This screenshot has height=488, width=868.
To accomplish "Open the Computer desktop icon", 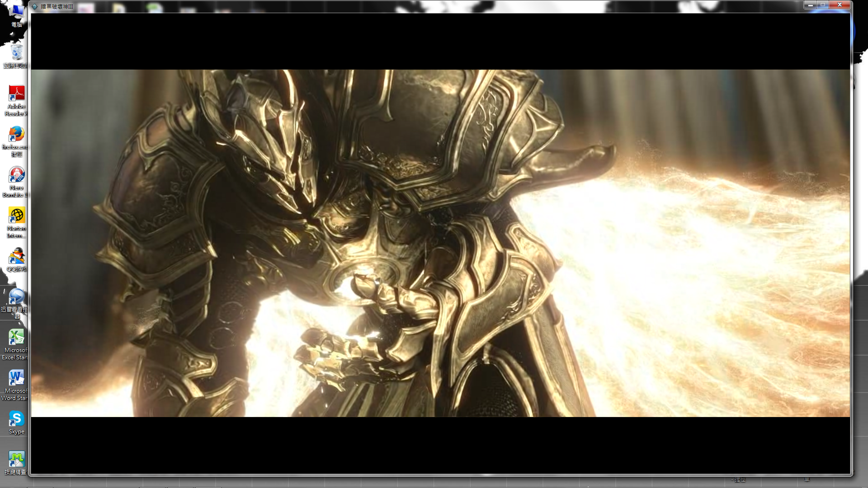I will [17, 13].
